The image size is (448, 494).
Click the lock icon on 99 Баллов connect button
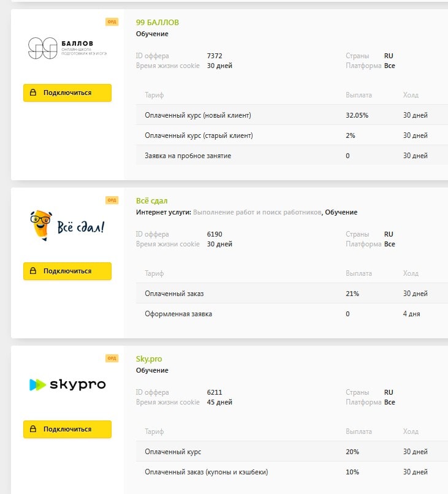(x=33, y=93)
